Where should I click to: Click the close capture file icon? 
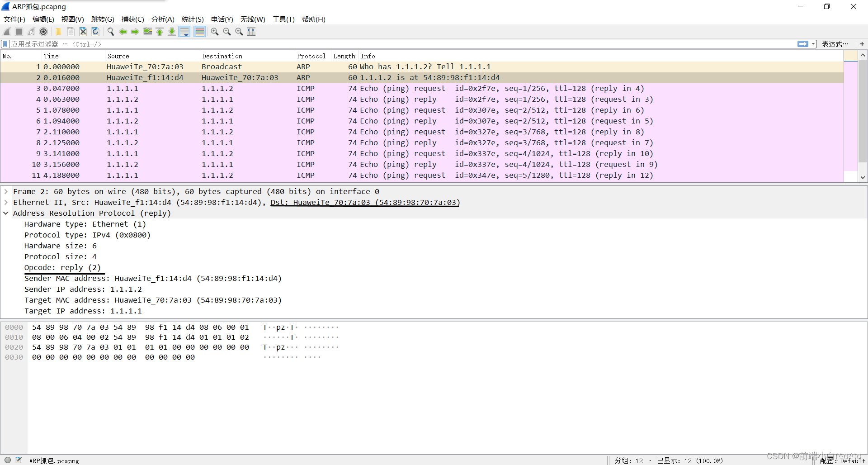click(x=83, y=32)
